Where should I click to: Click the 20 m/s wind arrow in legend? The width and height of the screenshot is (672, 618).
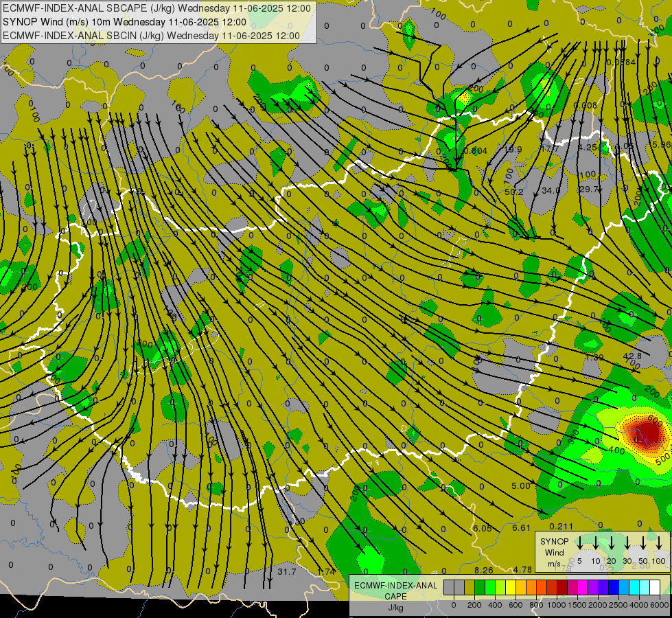(611, 543)
